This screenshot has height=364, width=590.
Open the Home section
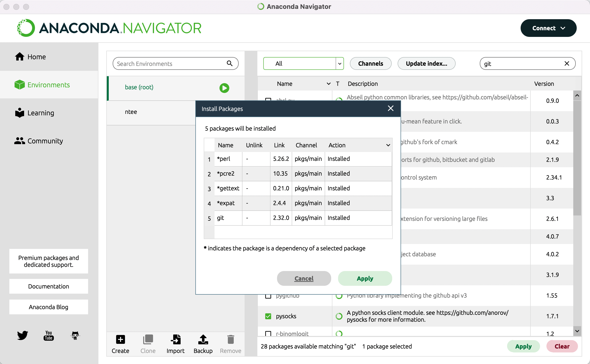pos(49,57)
